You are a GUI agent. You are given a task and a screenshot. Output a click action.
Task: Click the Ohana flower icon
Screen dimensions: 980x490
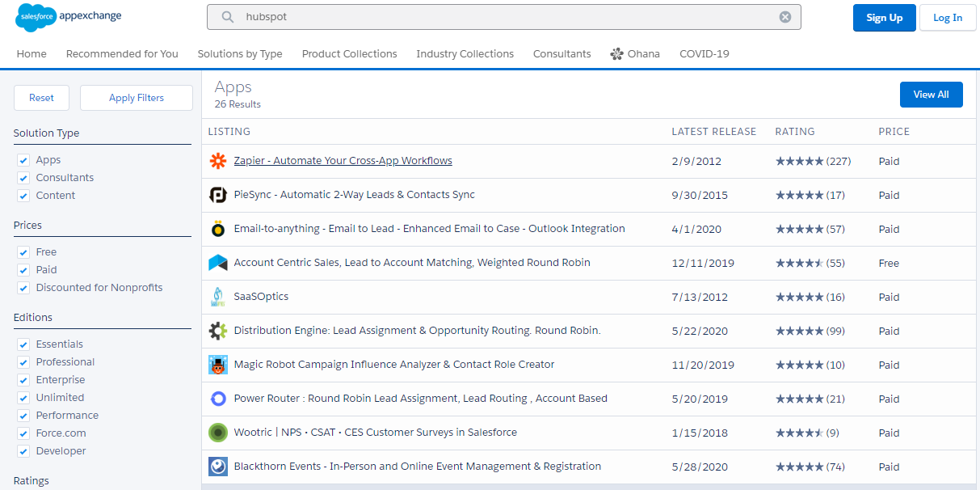pos(617,54)
